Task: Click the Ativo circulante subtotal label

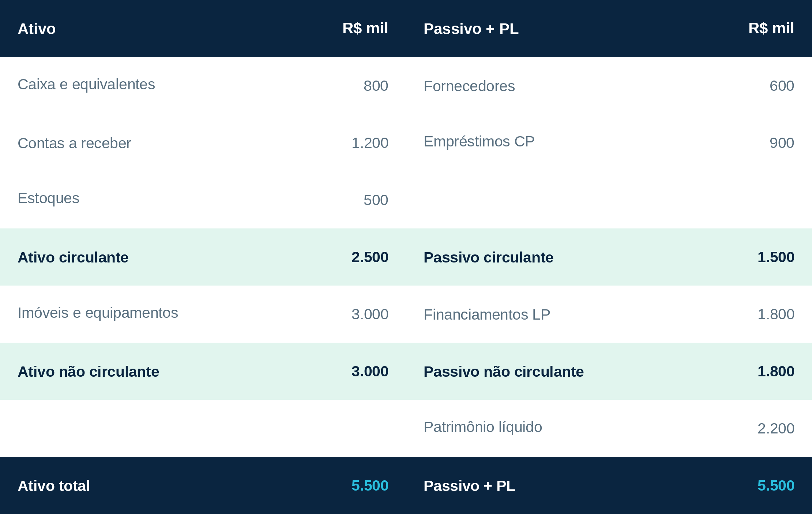Action: coord(73,257)
